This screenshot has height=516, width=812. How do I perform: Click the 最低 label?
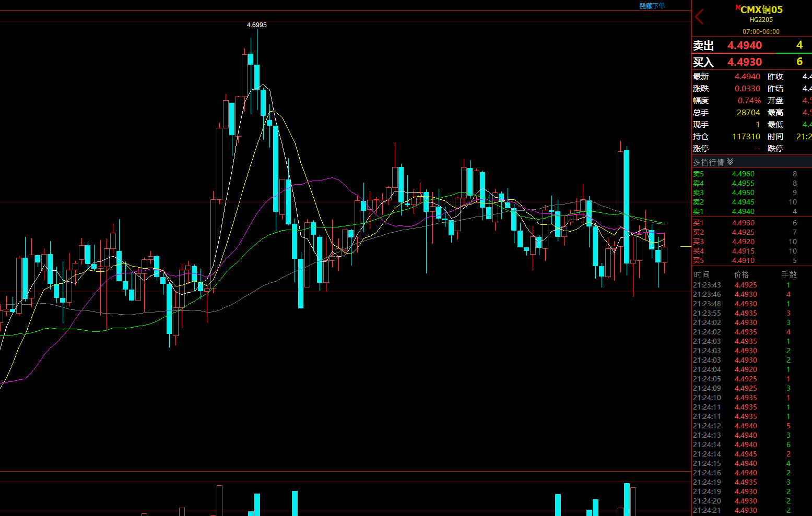(775, 125)
